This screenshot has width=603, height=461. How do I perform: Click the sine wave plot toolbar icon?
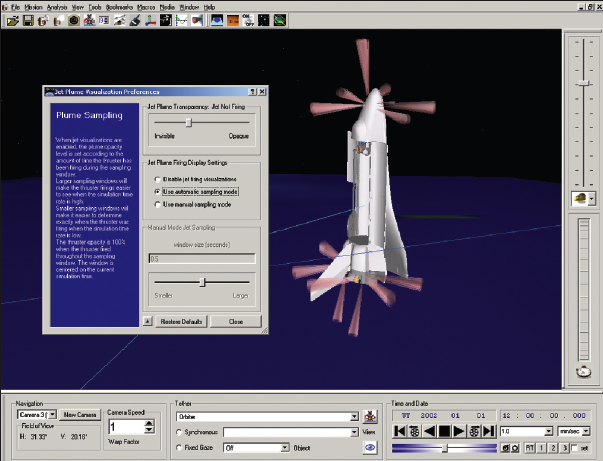(x=181, y=20)
